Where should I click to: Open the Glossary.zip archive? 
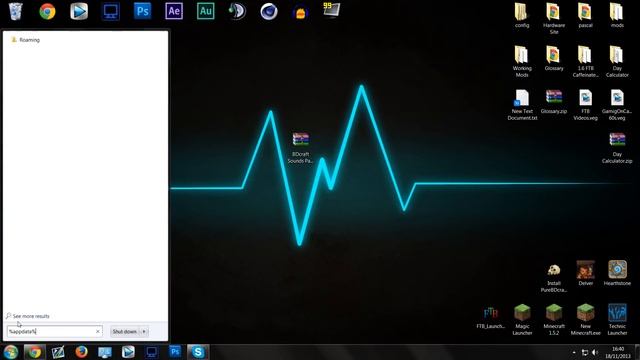tap(553, 102)
